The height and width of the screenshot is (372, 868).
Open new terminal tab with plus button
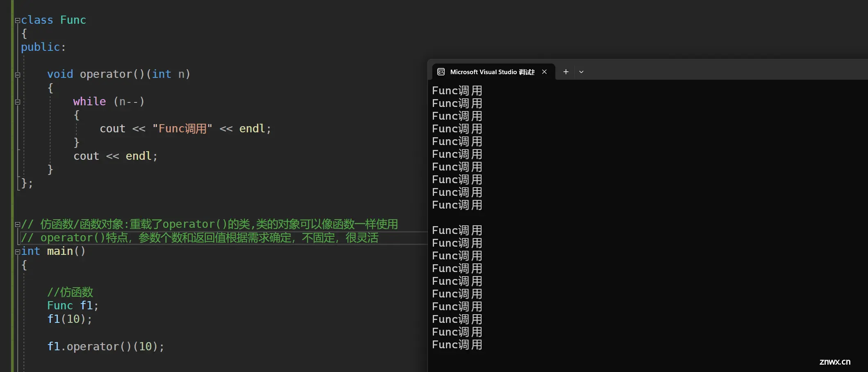pos(566,72)
